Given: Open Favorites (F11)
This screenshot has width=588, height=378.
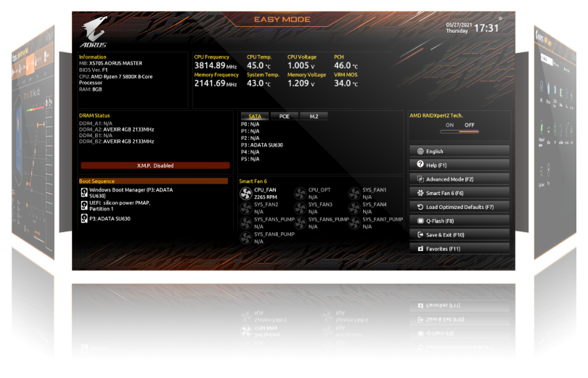Looking at the screenshot, I should click(460, 249).
